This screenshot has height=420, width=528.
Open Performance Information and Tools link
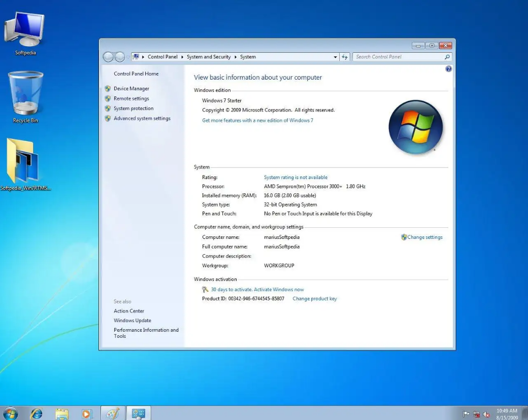tap(146, 333)
